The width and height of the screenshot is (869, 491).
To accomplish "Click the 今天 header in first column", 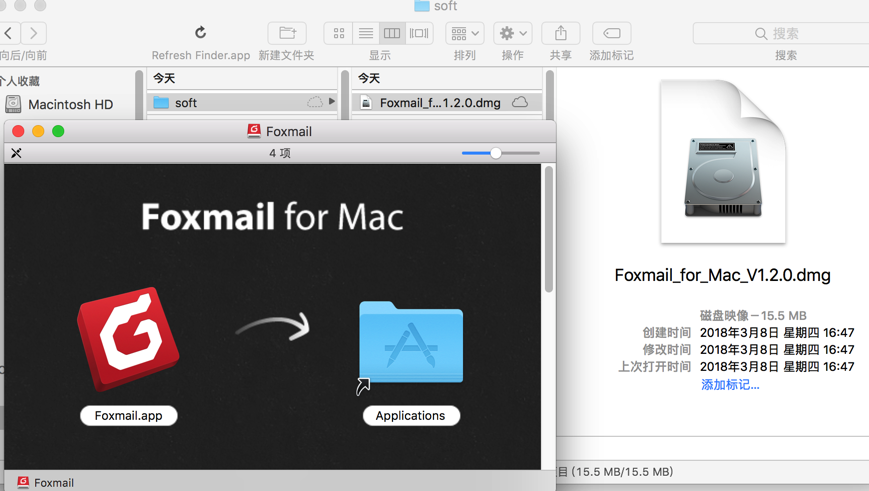I will 164,79.
